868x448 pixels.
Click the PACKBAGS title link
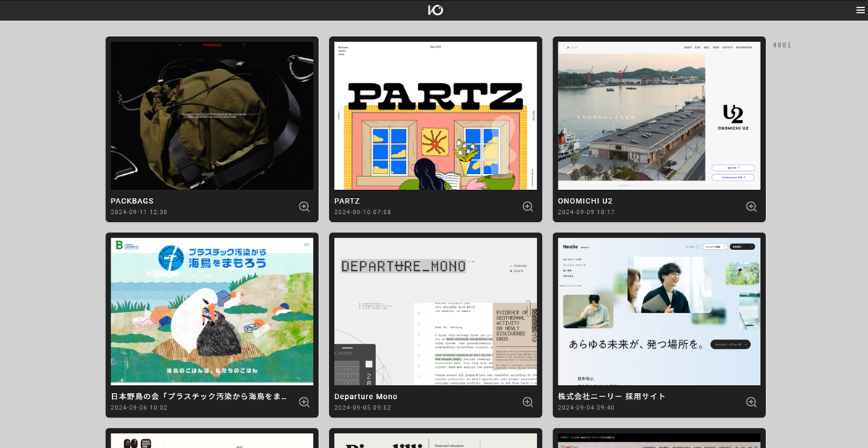point(132,201)
